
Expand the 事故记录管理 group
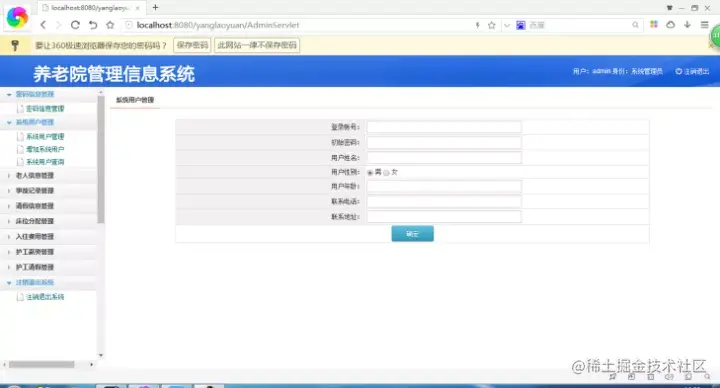click(x=34, y=191)
